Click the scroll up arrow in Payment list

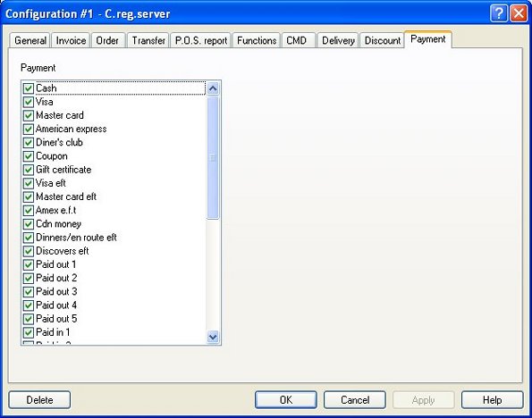coord(213,88)
